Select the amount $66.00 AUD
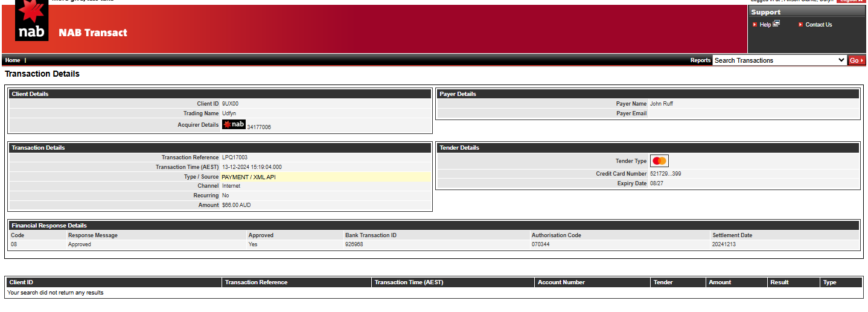 [237, 205]
